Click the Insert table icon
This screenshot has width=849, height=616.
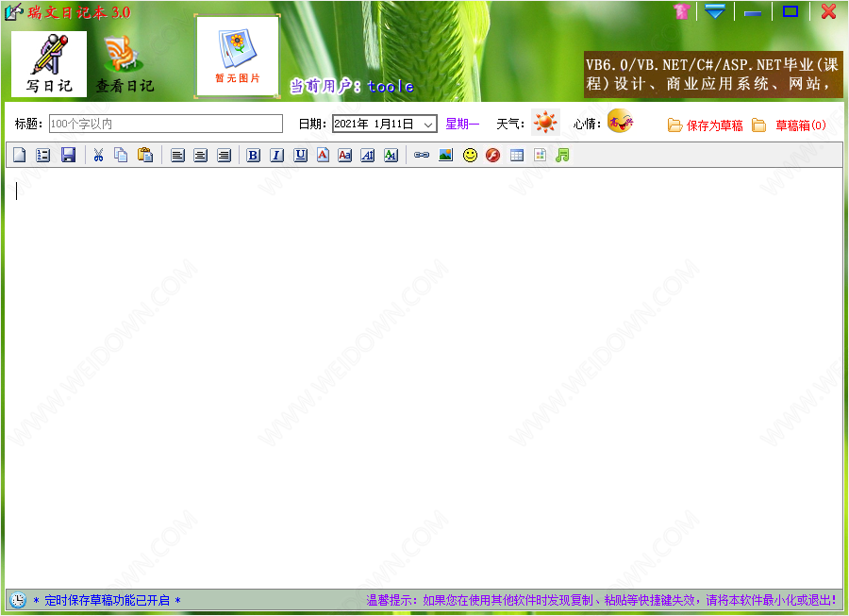[x=517, y=156]
